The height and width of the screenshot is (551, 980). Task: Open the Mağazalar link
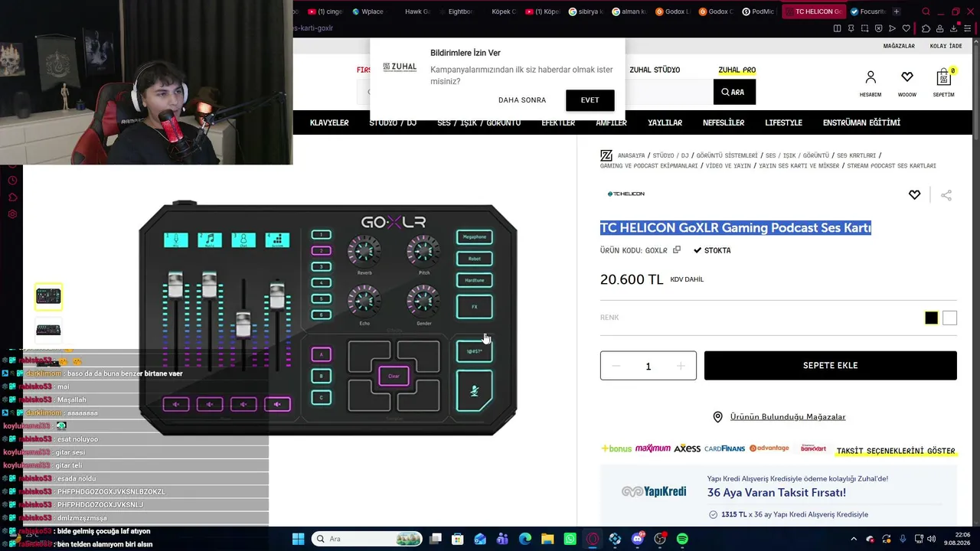[x=899, y=46]
